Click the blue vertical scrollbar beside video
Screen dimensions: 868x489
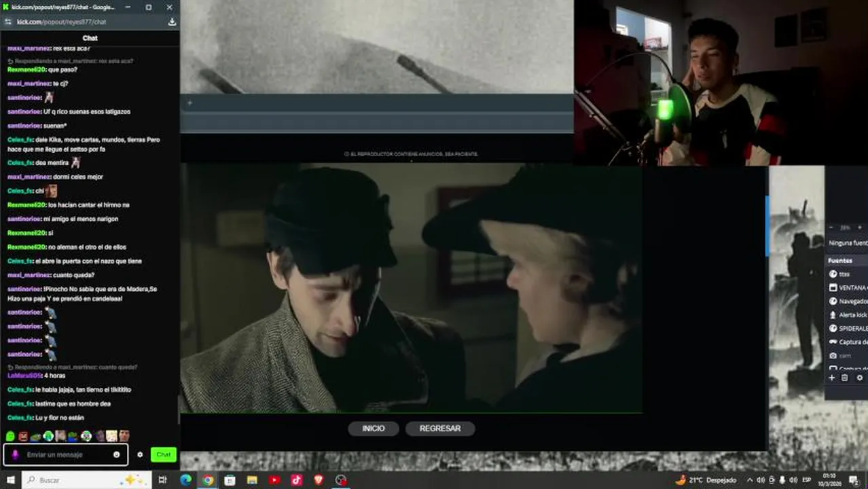pyautogui.click(x=767, y=226)
